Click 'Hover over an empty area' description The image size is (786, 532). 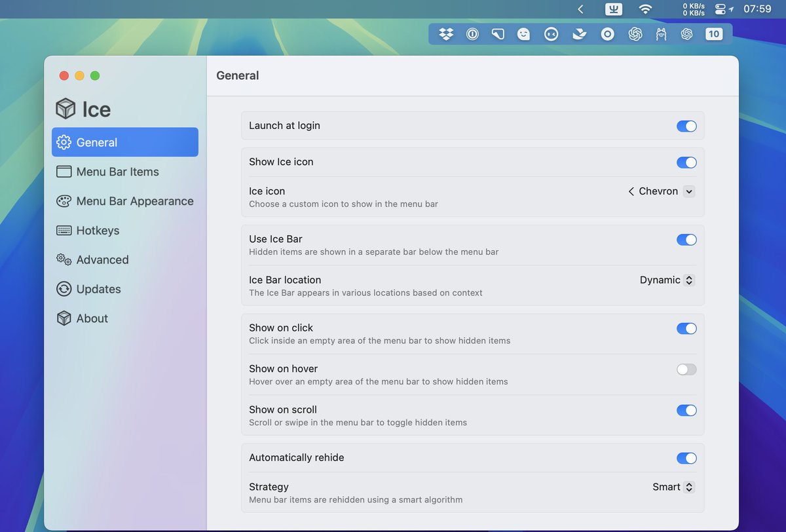point(378,381)
